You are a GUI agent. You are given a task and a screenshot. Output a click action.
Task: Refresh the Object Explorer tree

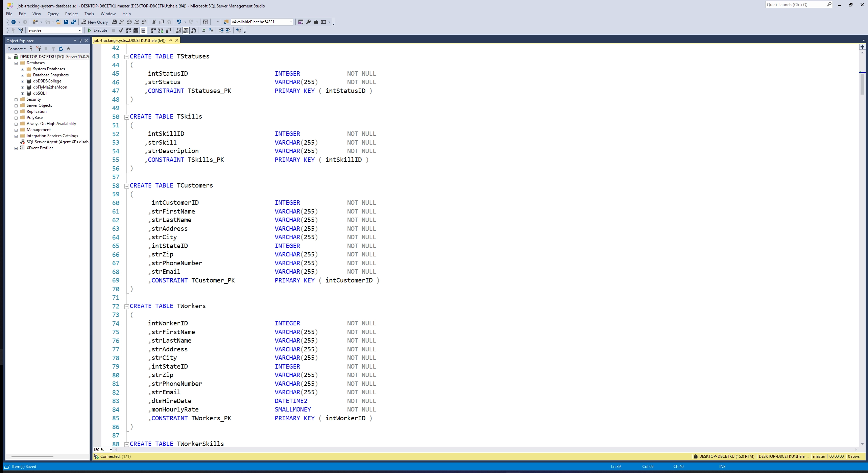coord(61,49)
